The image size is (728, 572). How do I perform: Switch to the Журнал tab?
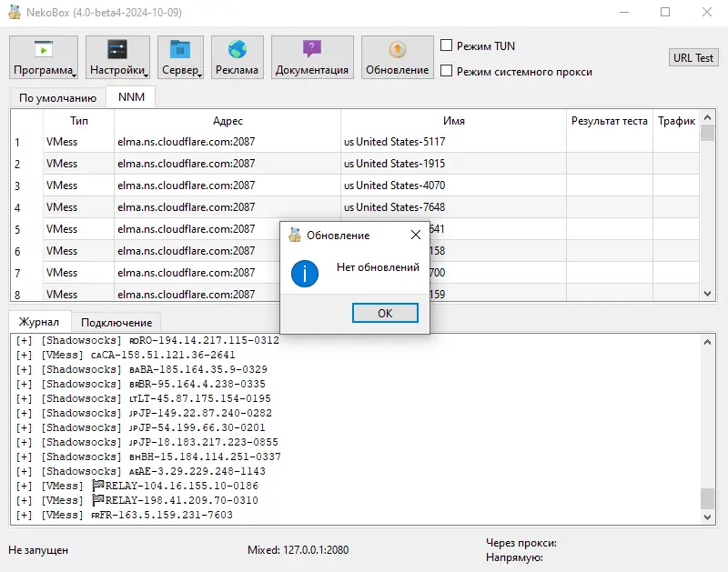(39, 322)
